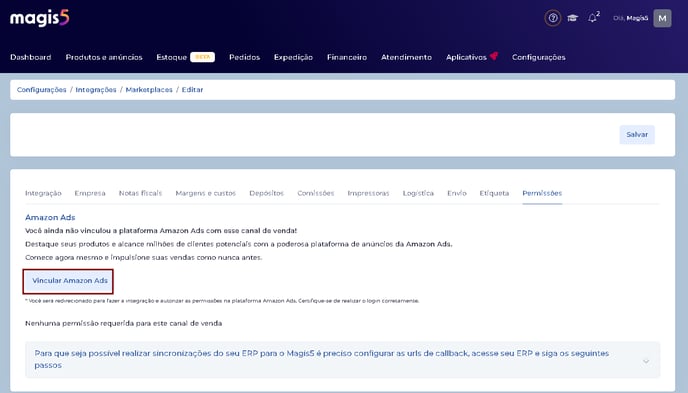Screen dimensions: 688x393
Task: Open the Estoque menu
Action: coord(172,57)
